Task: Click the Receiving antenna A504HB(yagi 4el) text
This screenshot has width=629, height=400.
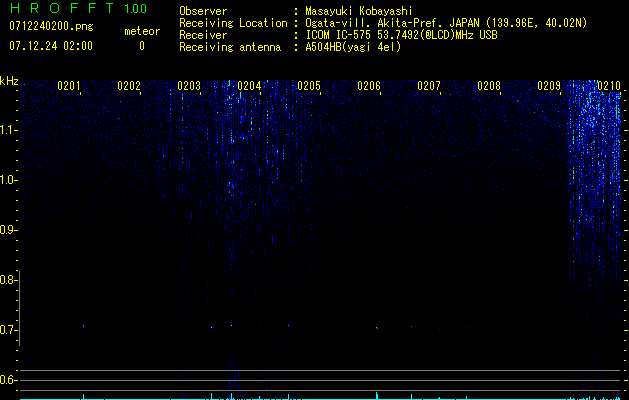Action: (x=353, y=47)
